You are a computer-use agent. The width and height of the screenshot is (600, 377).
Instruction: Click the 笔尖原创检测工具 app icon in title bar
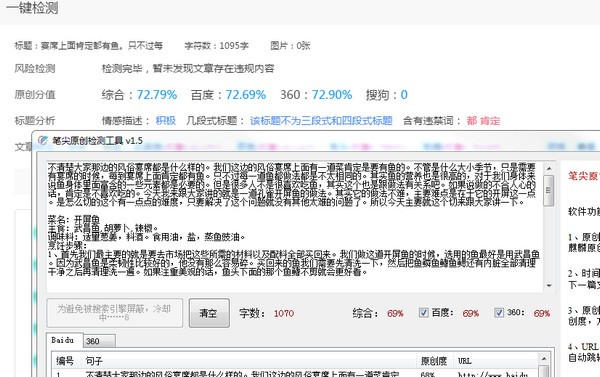[x=43, y=140]
